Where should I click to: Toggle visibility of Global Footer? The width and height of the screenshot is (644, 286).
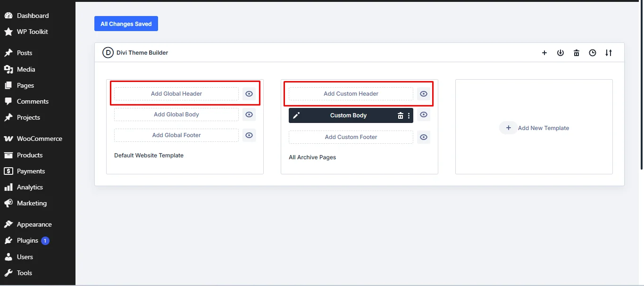point(249,135)
